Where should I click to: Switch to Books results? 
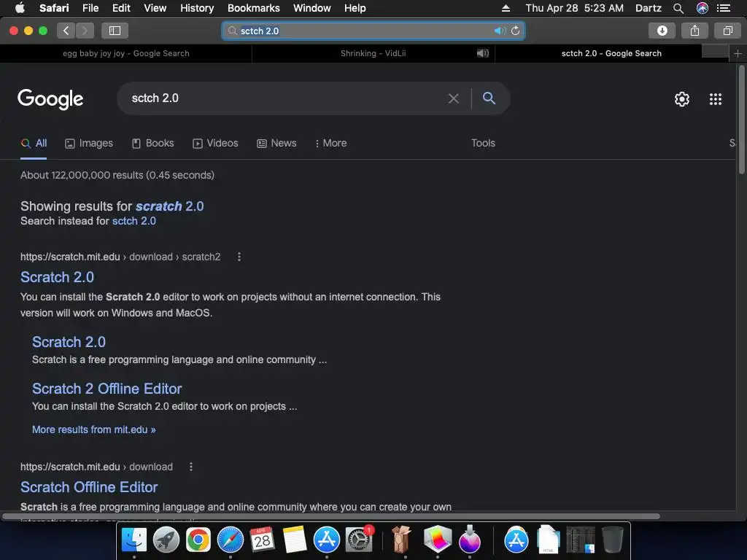click(153, 144)
